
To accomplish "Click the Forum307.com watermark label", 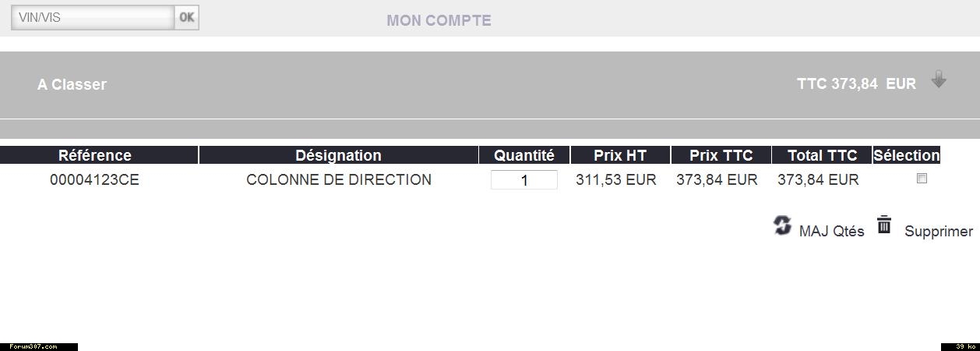I will tap(33, 346).
